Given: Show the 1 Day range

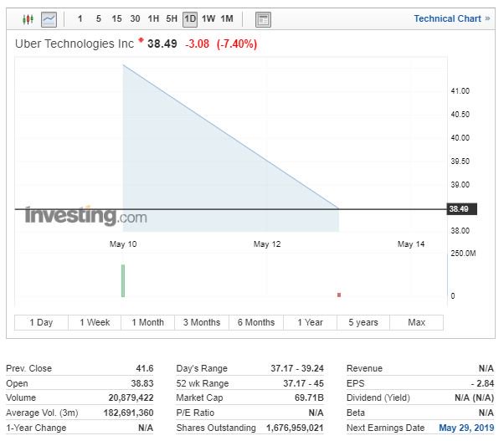Looking at the screenshot, I should point(41,322).
